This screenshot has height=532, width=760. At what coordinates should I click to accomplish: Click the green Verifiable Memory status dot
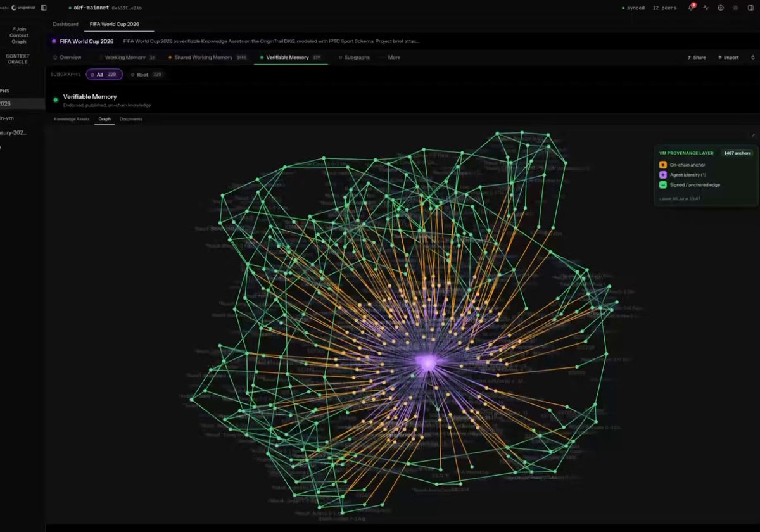56,99
